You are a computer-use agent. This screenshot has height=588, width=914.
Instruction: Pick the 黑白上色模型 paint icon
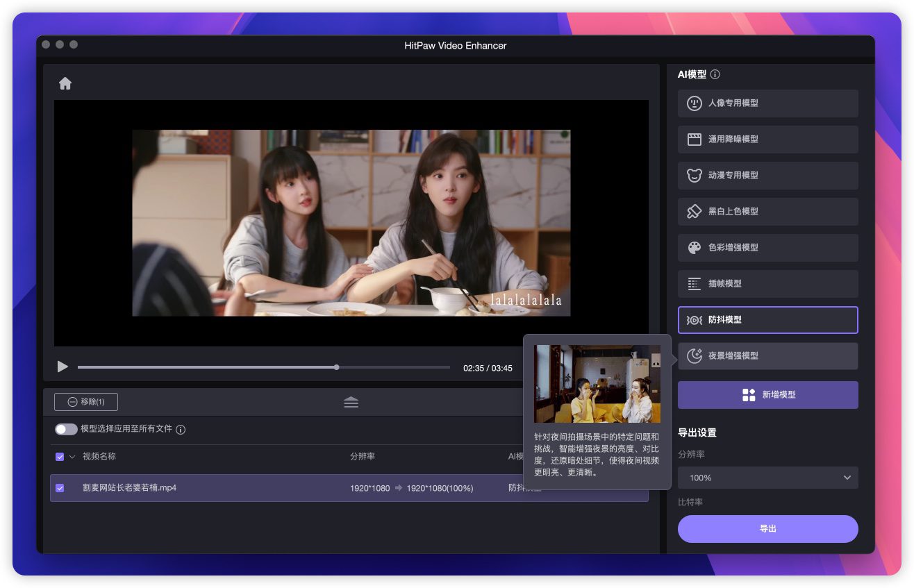694,212
